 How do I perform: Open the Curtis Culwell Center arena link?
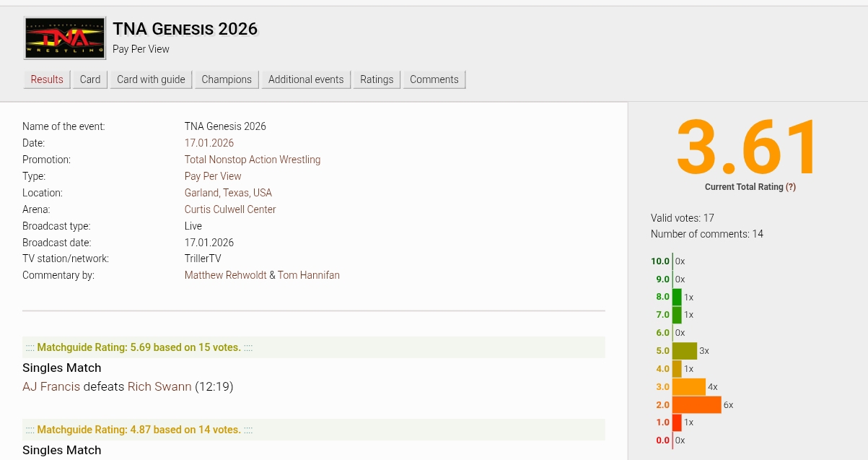[x=230, y=209]
